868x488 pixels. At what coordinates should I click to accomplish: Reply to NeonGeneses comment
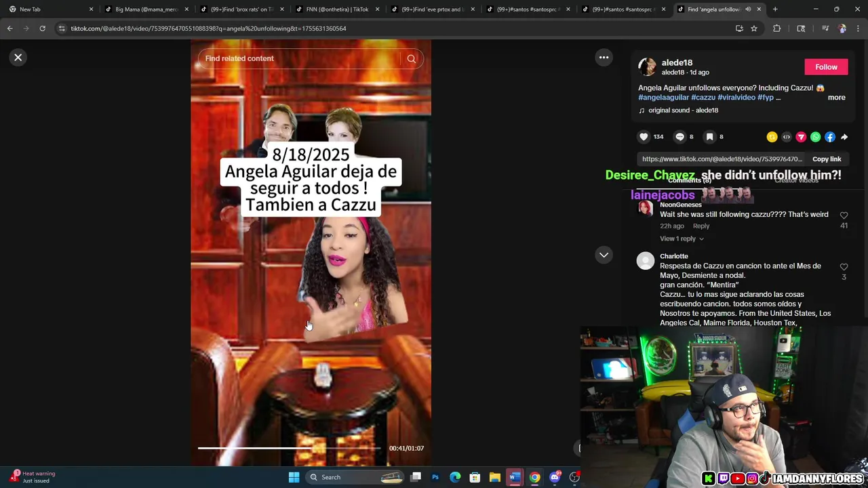pos(701,226)
